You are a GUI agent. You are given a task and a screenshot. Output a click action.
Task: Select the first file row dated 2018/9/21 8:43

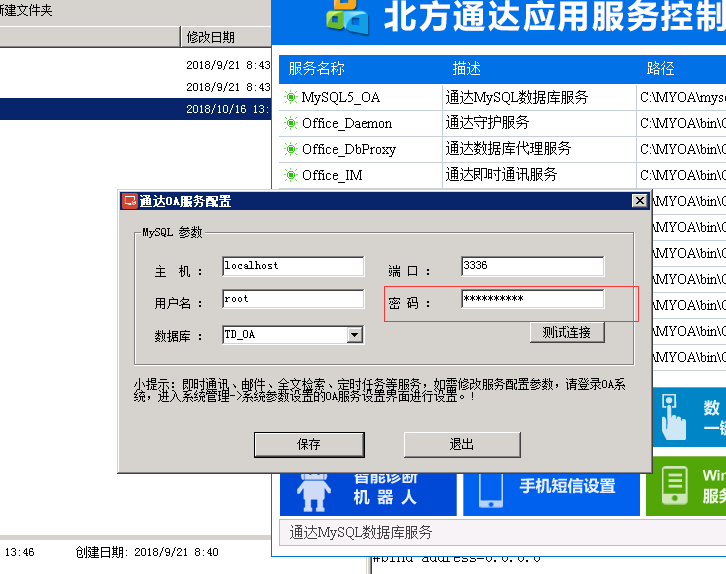(135, 65)
